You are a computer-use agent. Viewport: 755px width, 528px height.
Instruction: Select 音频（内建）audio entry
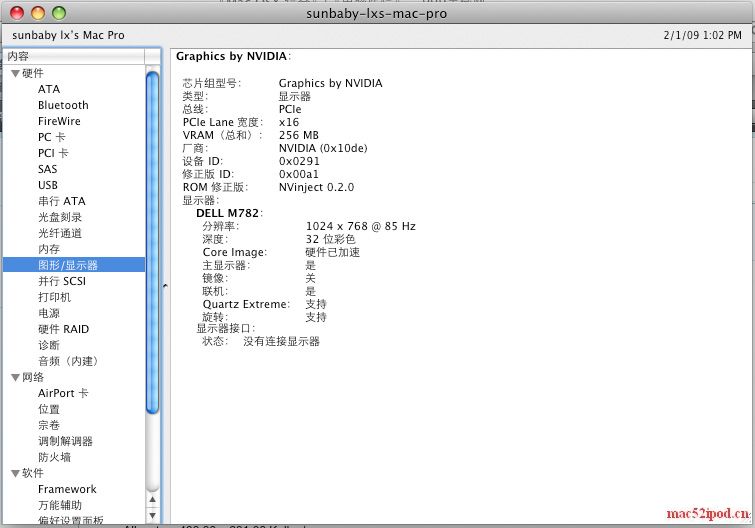pos(68,361)
